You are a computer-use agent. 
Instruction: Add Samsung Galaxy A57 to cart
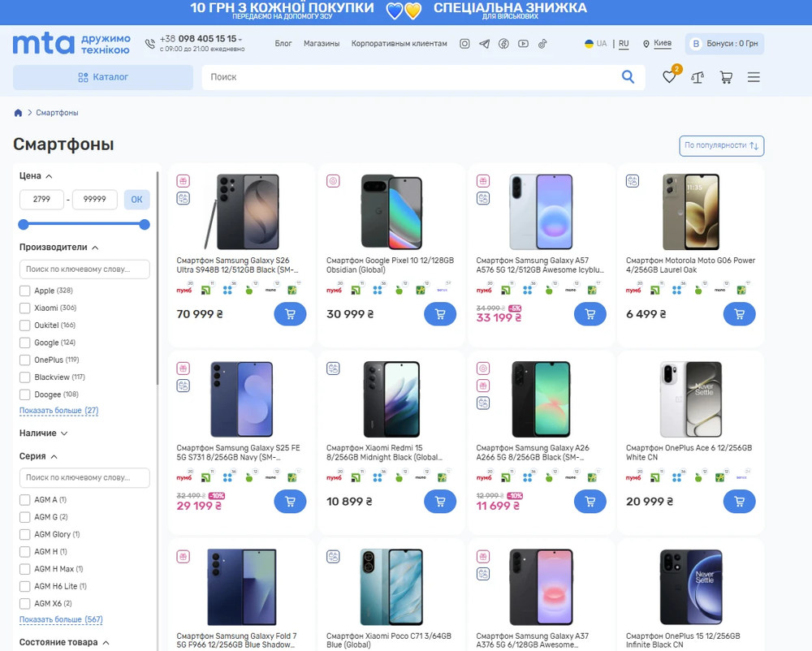pos(590,314)
